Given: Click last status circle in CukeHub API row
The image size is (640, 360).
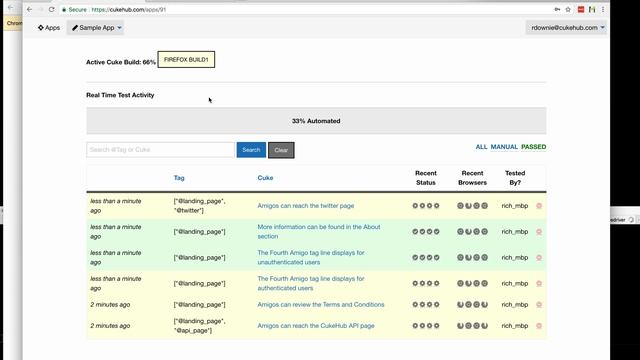Looking at the screenshot, I should (437, 326).
